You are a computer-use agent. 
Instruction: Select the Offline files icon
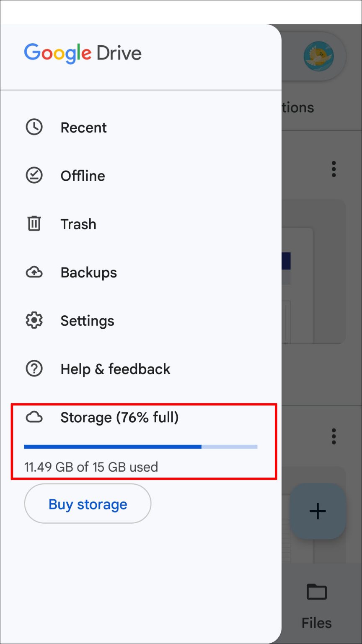(x=34, y=175)
